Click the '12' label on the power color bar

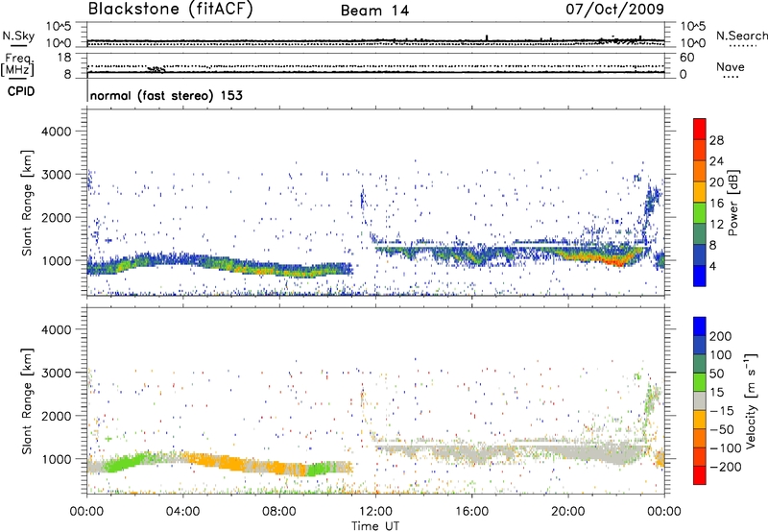[x=716, y=225]
